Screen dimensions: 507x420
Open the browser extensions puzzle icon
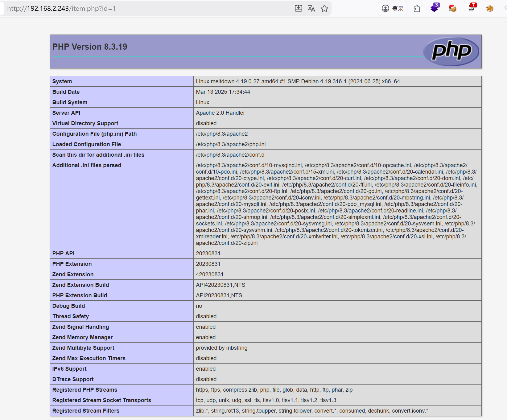coord(417,8)
